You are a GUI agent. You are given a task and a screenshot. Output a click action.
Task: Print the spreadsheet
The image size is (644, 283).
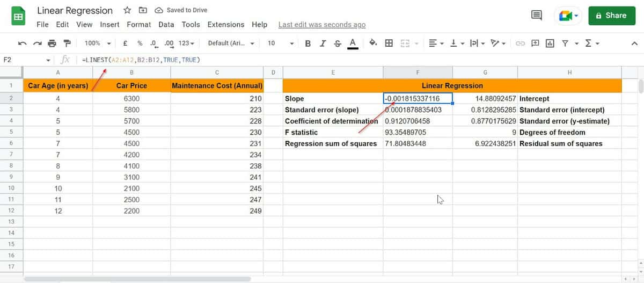52,43
